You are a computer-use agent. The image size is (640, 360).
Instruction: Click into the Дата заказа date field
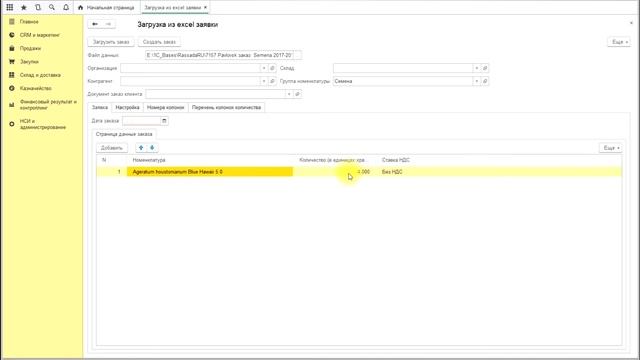142,121
